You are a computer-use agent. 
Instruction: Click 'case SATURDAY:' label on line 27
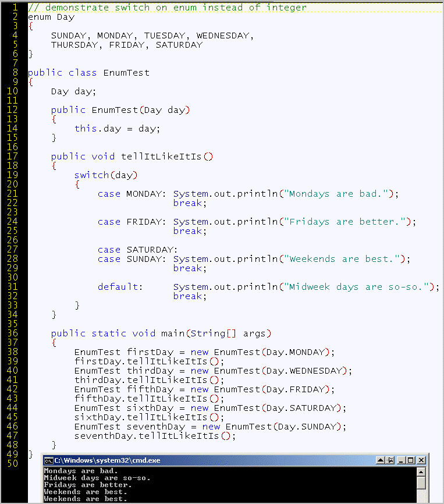point(137,250)
